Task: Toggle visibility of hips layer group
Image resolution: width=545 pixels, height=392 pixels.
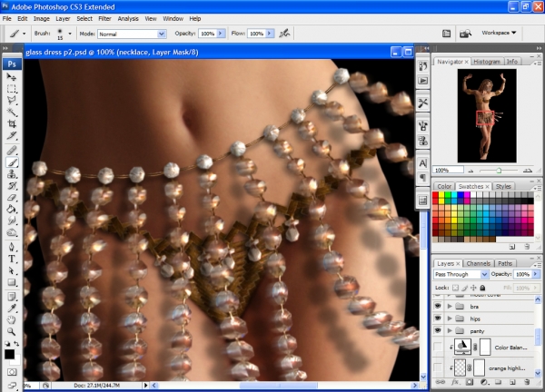Action: 438,318
